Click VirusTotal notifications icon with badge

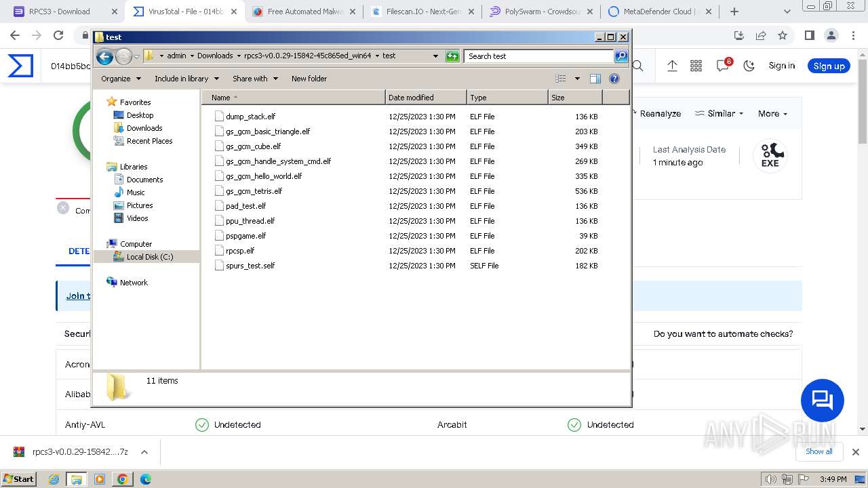(723, 65)
